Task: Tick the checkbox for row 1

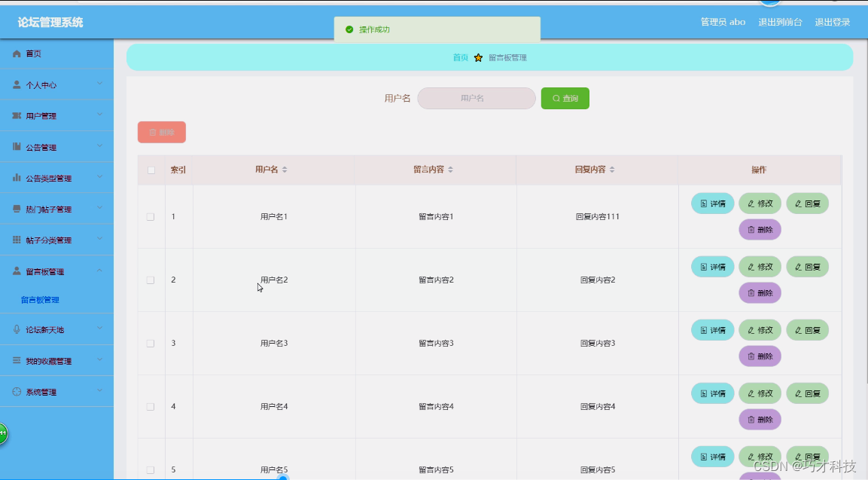Action: pyautogui.click(x=151, y=216)
